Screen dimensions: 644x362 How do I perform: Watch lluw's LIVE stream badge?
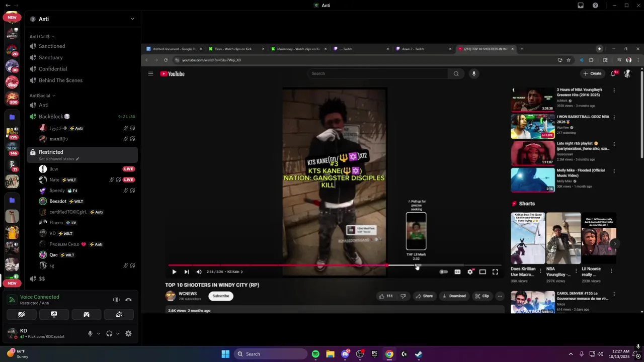point(129,169)
